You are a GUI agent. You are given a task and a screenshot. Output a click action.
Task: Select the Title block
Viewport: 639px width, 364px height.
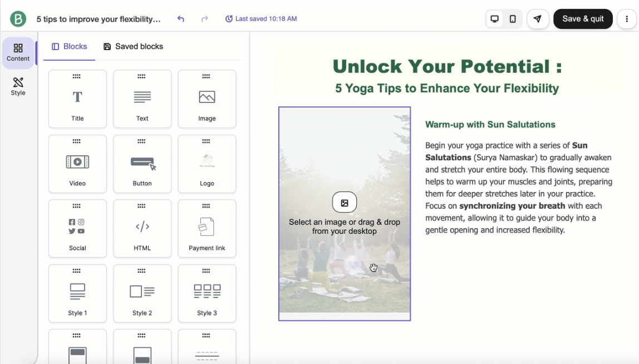tap(77, 99)
